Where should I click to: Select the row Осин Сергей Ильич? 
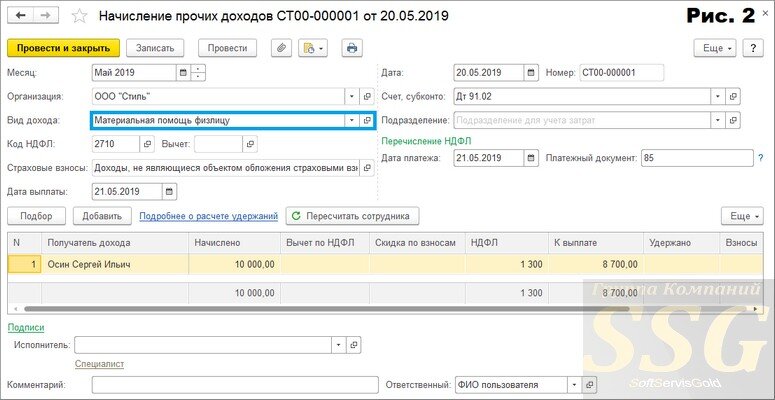pos(386,265)
